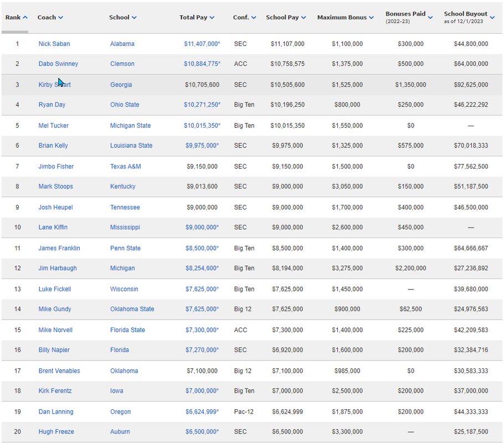Open Michigan State school link
504x443 pixels.
[131, 125]
